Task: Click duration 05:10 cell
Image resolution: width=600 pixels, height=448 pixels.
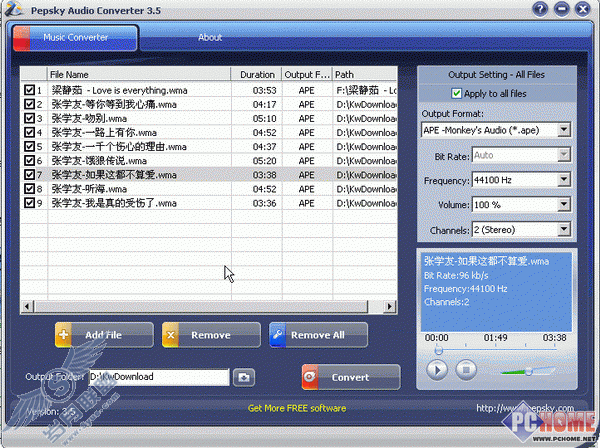Action: coord(264,119)
